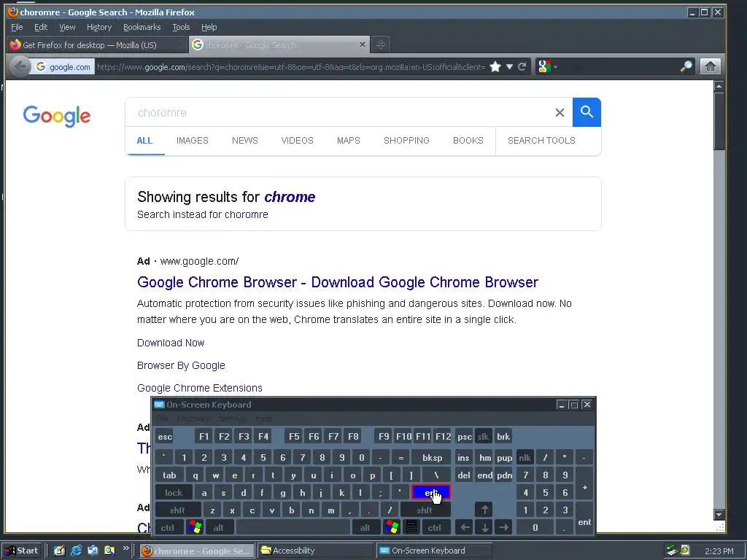Viewport: 747px width, 560px height.
Task: Click the Windows logo key beside left ctrl
Action: [195, 527]
